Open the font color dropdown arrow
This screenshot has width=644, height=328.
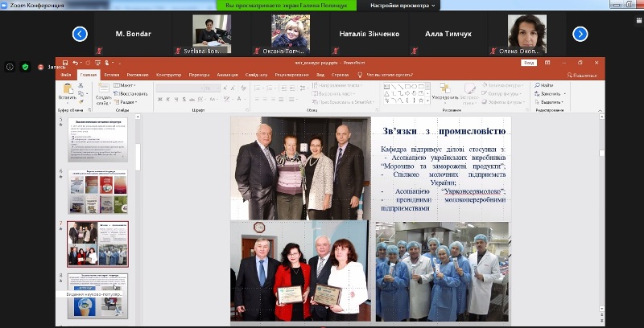(245, 99)
